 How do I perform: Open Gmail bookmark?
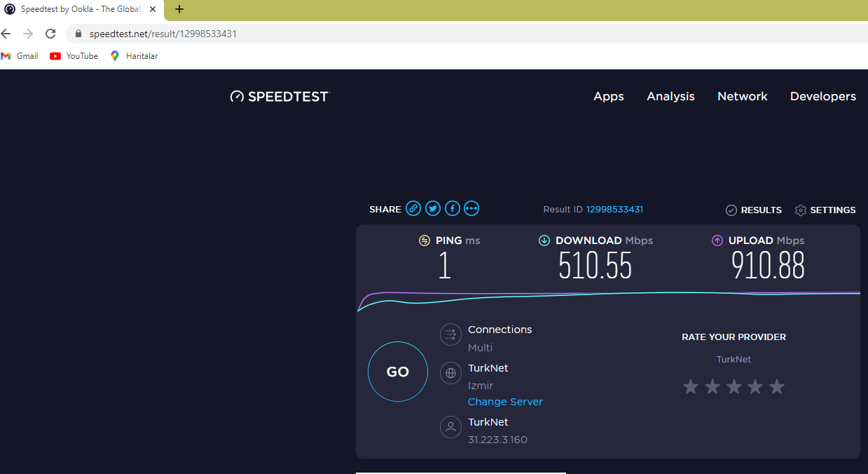tap(20, 56)
